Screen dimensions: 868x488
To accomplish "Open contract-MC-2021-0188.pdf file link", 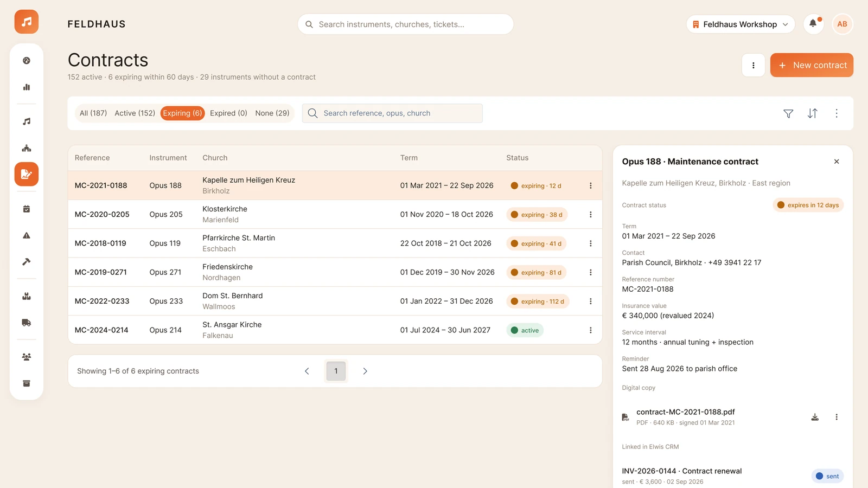I will click(686, 412).
